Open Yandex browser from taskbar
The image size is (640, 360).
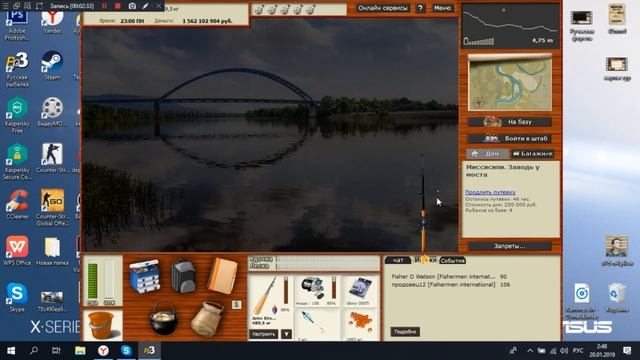coord(103,351)
